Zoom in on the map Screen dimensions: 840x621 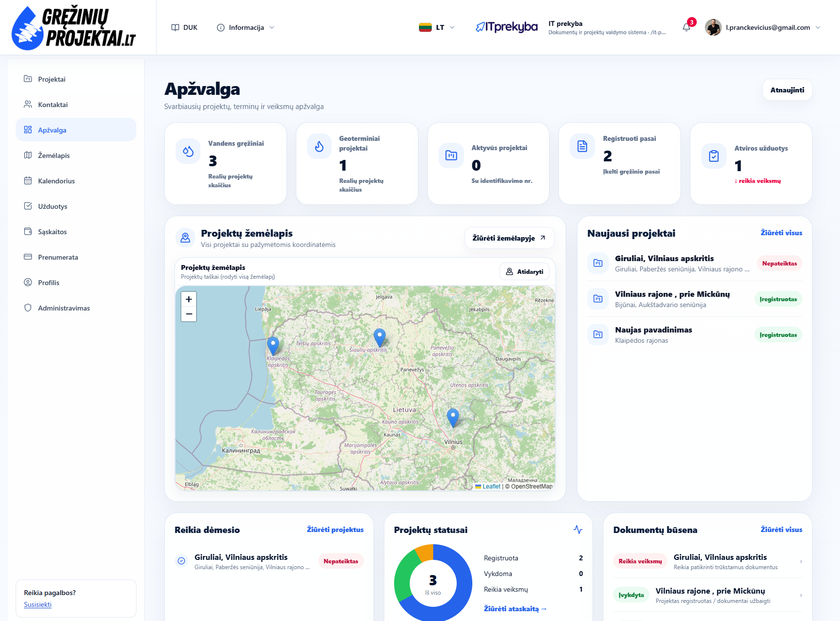[189, 299]
